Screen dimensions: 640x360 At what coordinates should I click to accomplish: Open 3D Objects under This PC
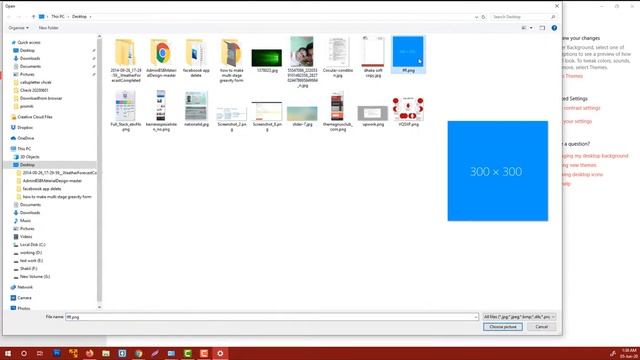click(x=29, y=157)
